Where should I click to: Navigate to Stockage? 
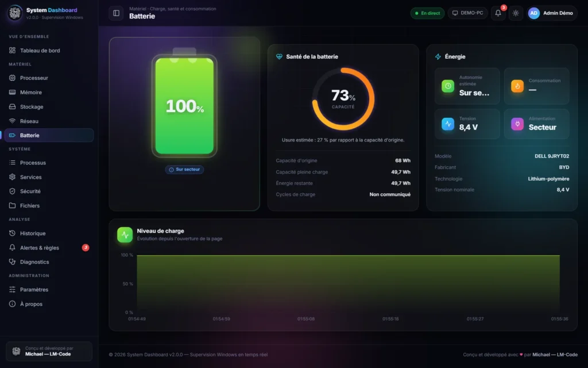point(49,106)
